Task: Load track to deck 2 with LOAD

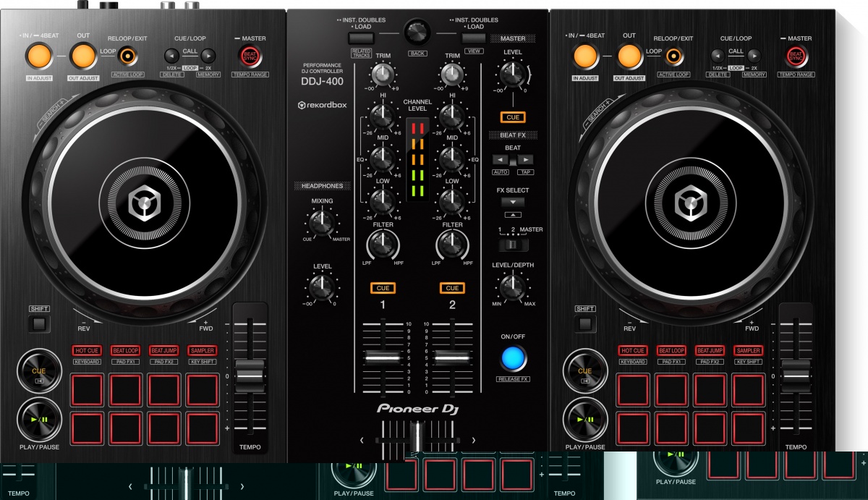Action: pos(473,38)
